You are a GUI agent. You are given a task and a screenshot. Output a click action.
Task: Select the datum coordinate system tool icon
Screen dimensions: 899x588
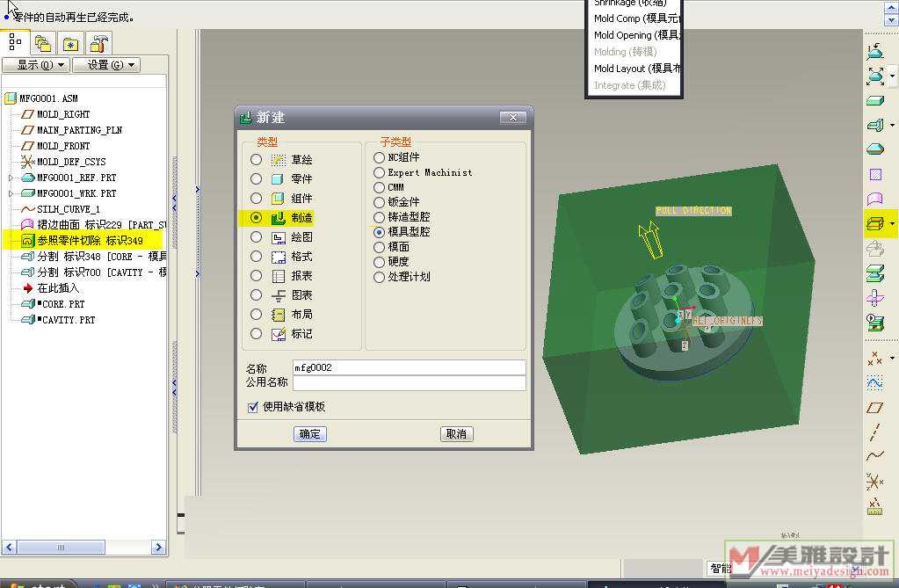point(874,481)
